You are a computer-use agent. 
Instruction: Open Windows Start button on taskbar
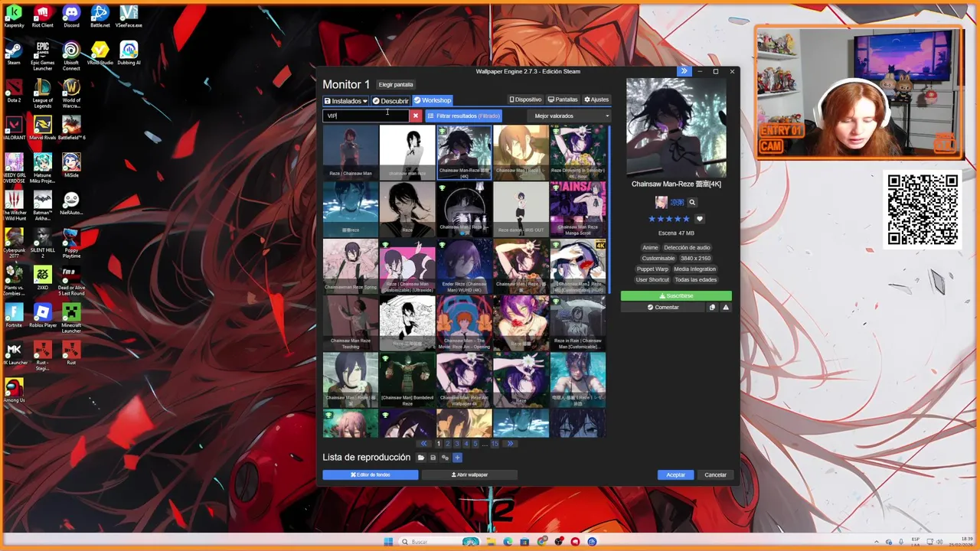pyautogui.click(x=388, y=542)
